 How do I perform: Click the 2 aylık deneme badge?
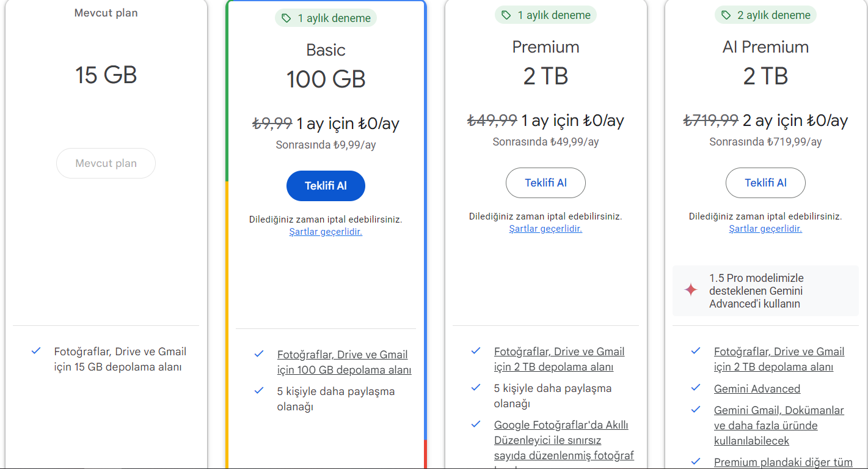(x=765, y=15)
